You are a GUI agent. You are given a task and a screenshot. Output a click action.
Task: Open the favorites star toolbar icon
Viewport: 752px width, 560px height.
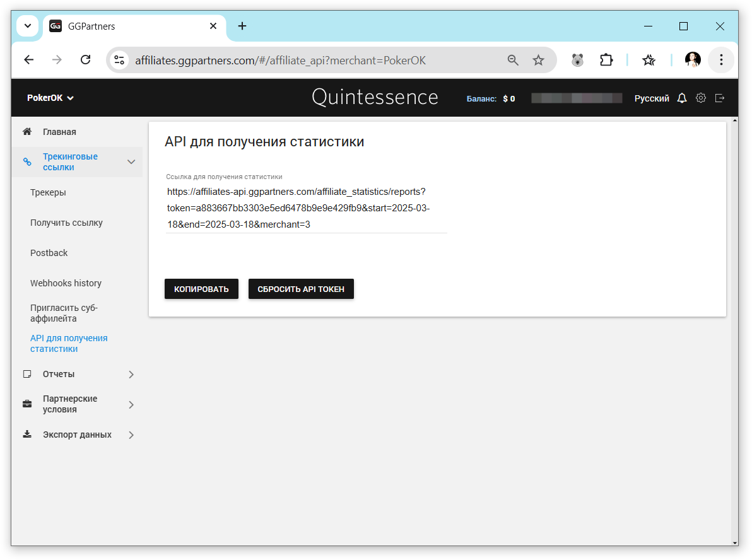click(x=649, y=61)
